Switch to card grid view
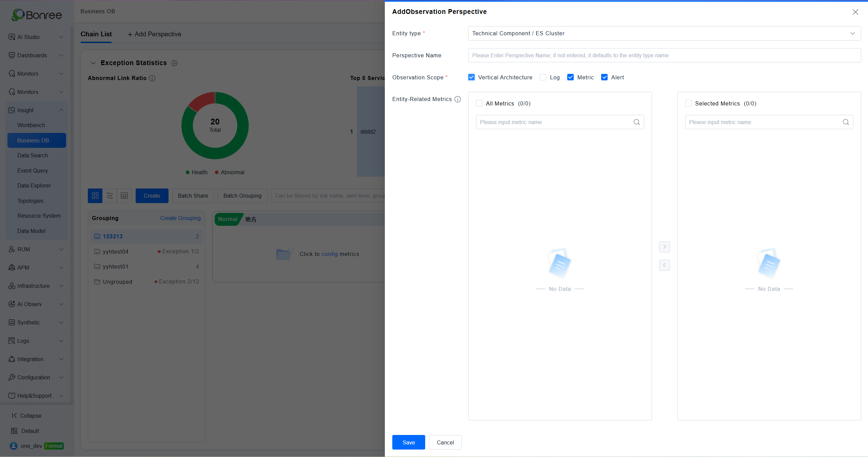The height and width of the screenshot is (457, 868). coord(95,196)
